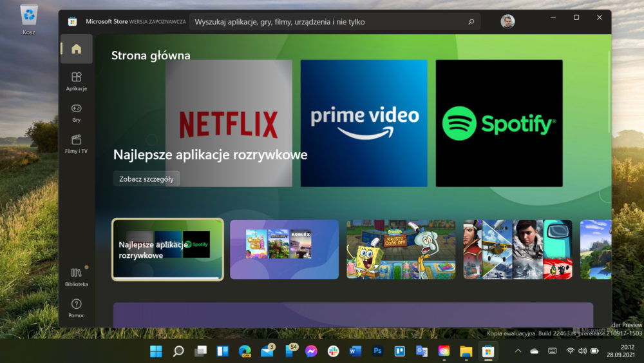Open Pomoc help in sidebar
The width and height of the screenshot is (644, 363).
point(77,308)
